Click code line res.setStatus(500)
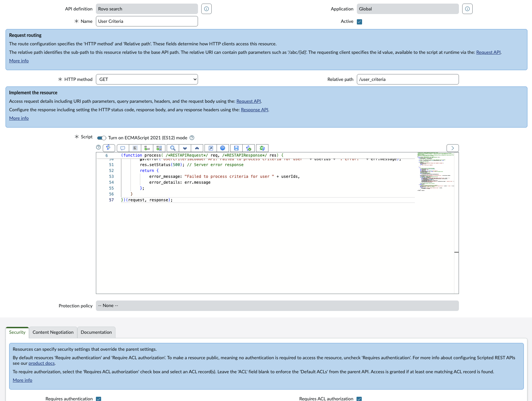The height and width of the screenshot is (401, 532). pos(192,165)
